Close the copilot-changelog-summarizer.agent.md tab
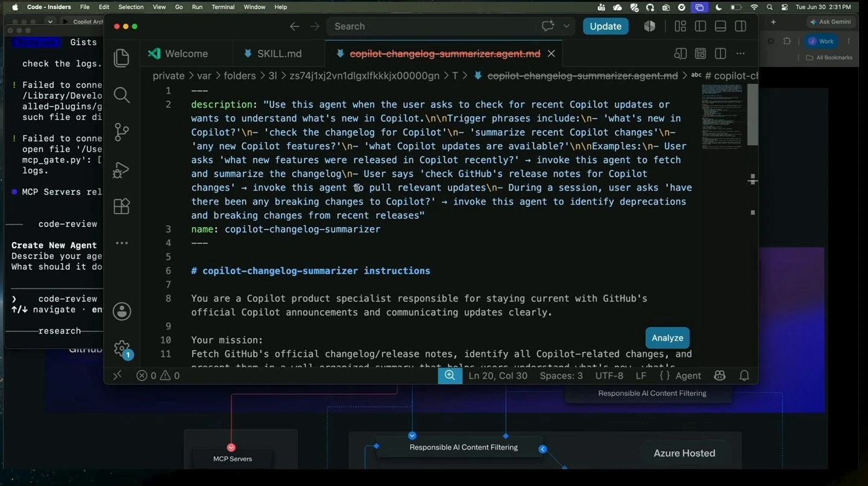Viewport: 868px width, 486px height. pos(551,54)
